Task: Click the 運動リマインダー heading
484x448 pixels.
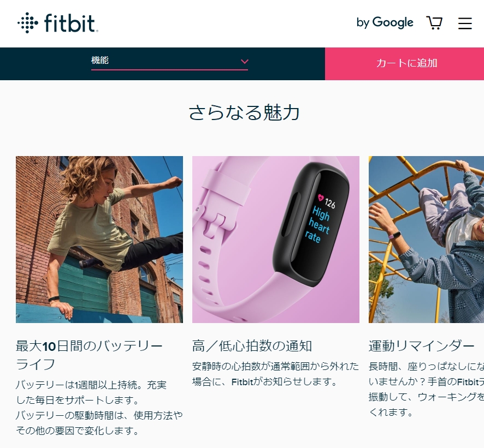Action: [x=421, y=346]
